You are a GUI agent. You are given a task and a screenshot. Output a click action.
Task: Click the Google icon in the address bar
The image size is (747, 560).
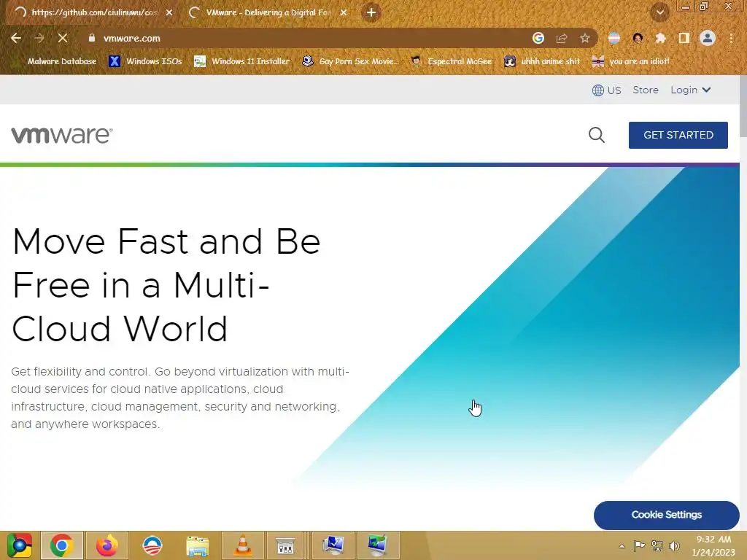[x=538, y=38]
